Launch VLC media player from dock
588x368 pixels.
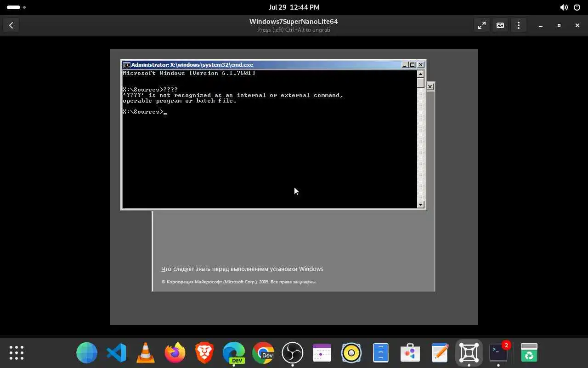(146, 353)
